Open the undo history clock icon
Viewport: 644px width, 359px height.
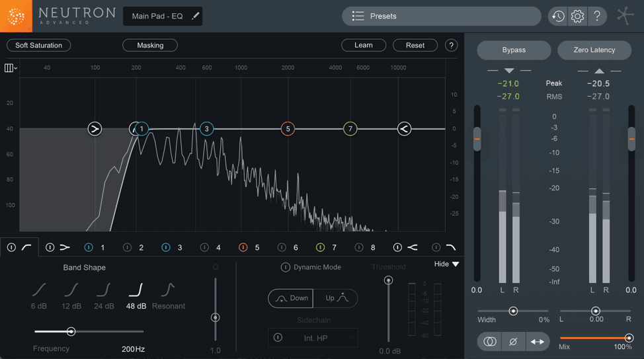click(558, 17)
